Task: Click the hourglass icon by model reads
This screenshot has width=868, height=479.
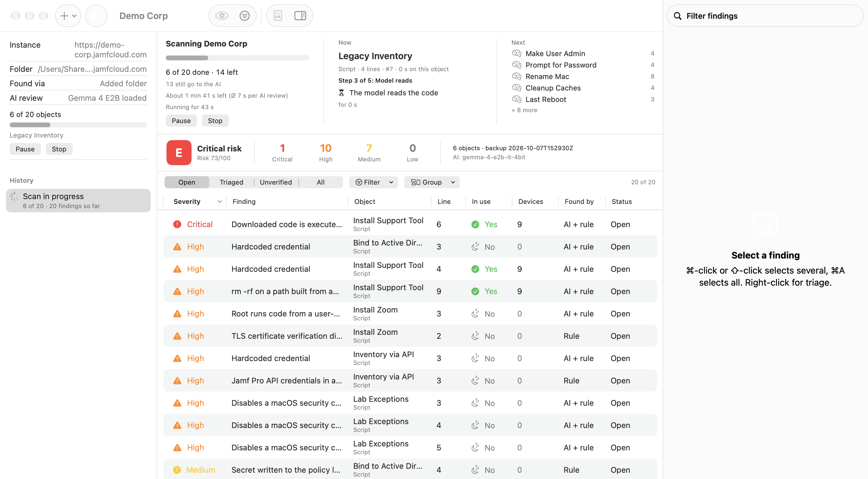Action: coord(341,93)
